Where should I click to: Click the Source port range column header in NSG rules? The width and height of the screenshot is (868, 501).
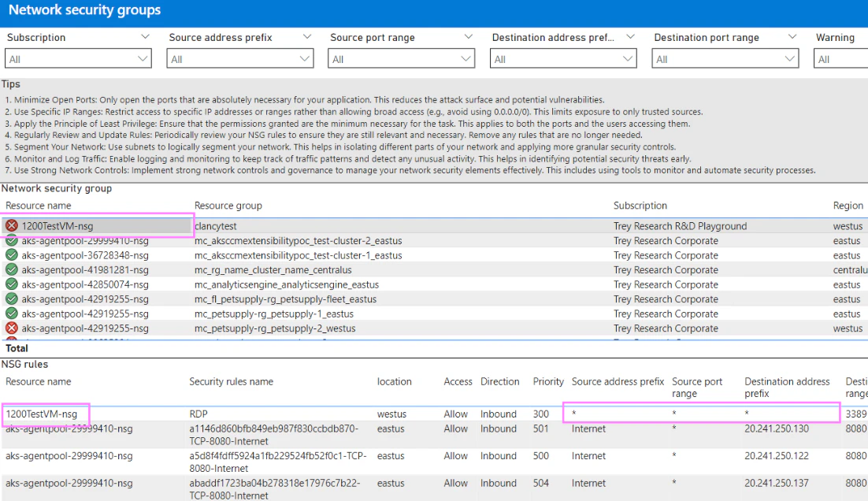697,388
